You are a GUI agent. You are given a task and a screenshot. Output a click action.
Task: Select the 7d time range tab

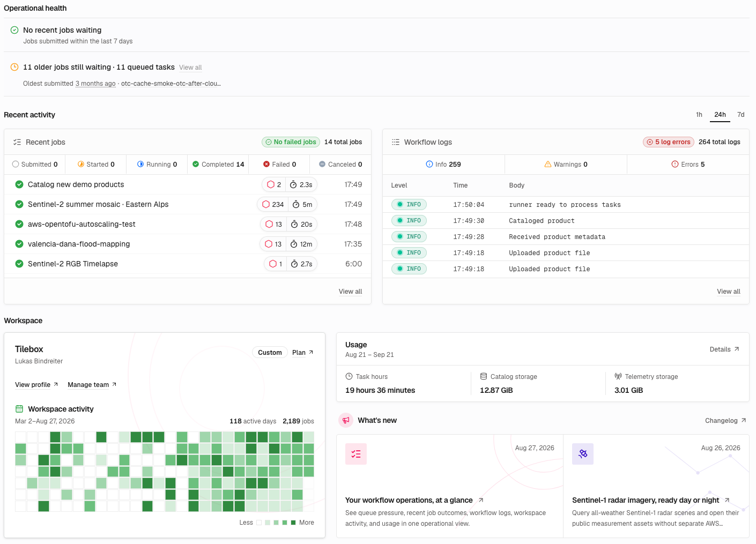(741, 115)
